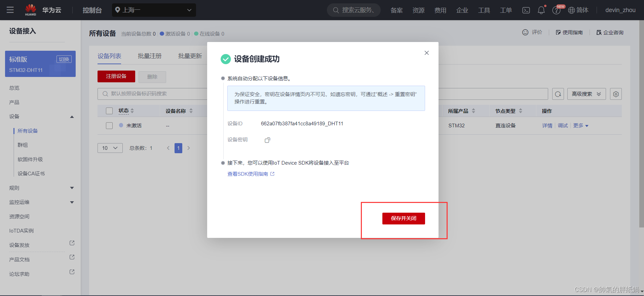
Task: Open the 费用 top menu
Action: click(440, 10)
